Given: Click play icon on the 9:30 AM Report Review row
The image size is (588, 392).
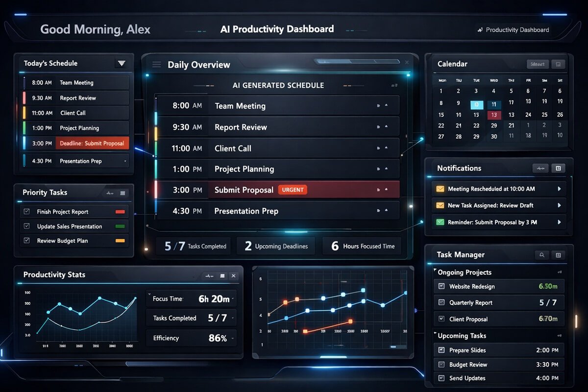Looking at the screenshot, I should click(x=378, y=127).
